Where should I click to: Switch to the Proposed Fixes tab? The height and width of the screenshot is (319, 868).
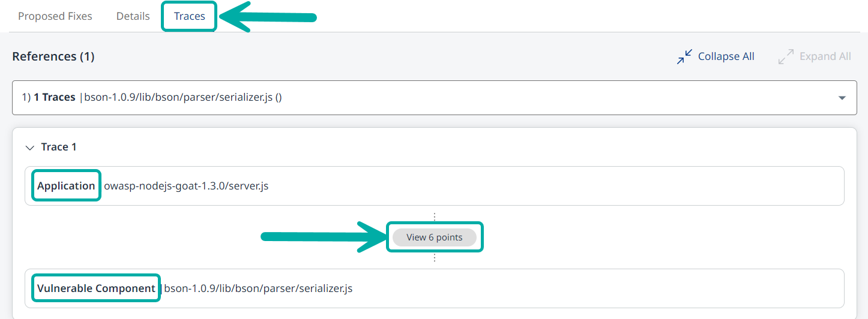[x=55, y=16]
